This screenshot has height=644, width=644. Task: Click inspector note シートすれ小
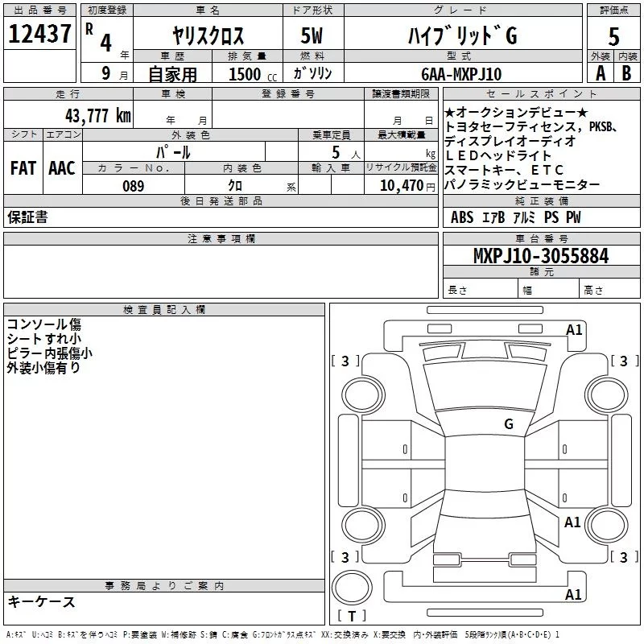[x=44, y=339]
